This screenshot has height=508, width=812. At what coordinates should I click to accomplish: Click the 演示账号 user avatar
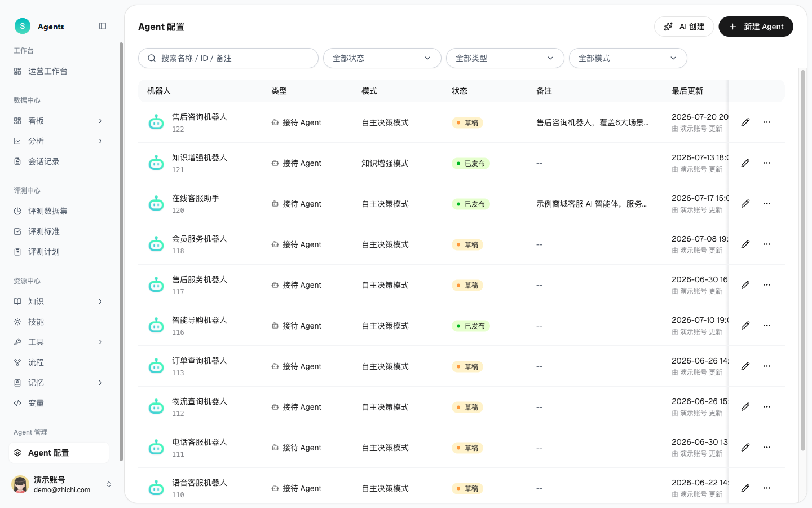click(x=20, y=484)
